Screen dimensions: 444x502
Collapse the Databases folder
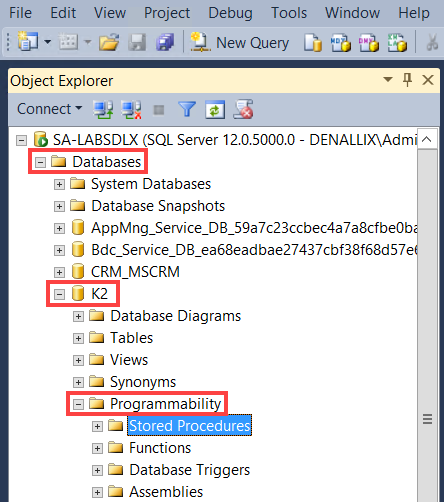(x=40, y=162)
